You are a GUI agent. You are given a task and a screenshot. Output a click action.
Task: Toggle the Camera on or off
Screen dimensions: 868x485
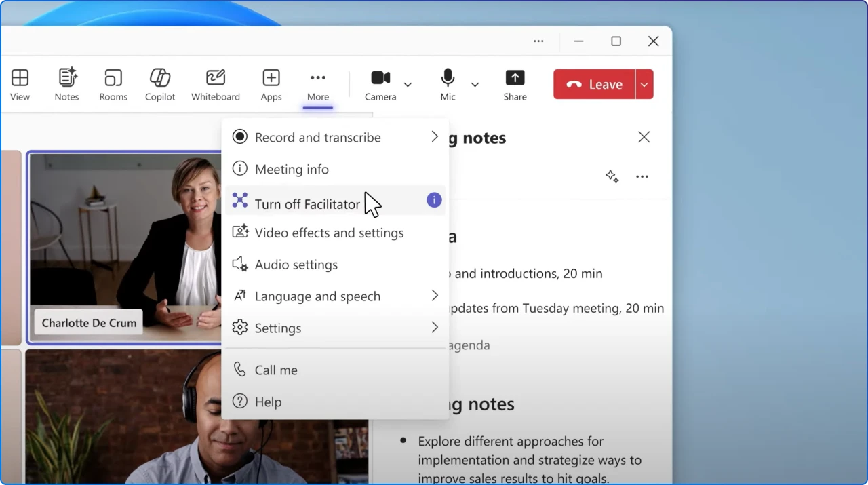pyautogui.click(x=380, y=85)
